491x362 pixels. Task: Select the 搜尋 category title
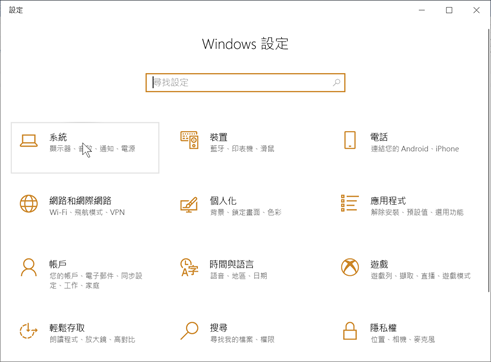click(x=219, y=328)
